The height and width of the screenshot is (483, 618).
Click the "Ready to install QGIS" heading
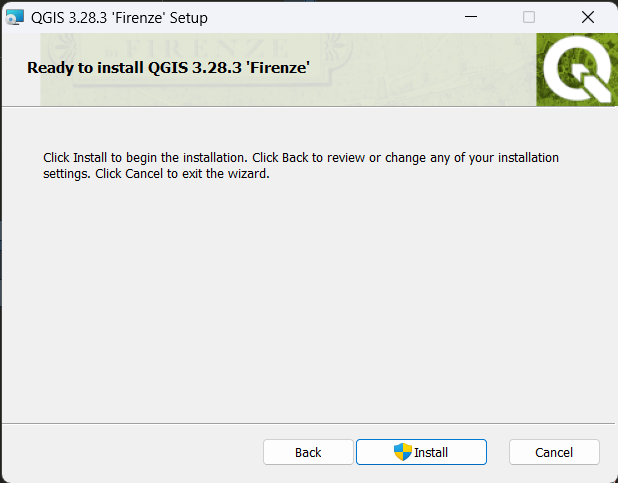168,68
